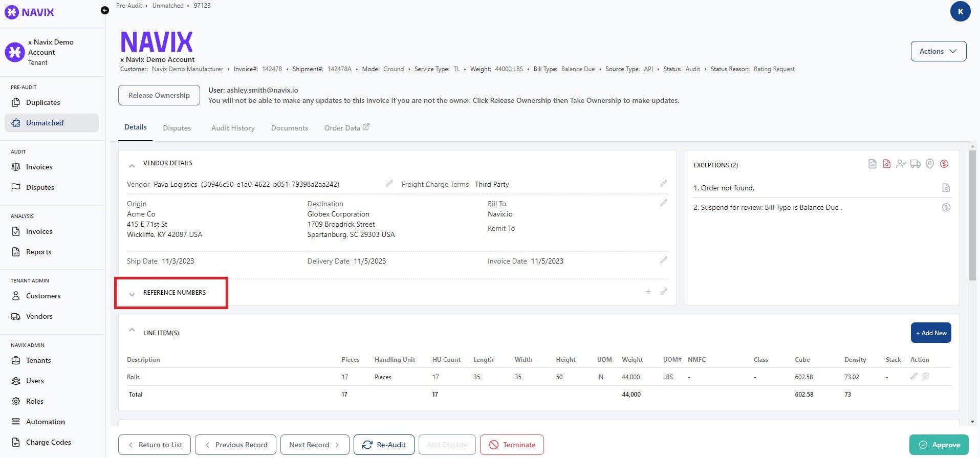Select the Details tab

pos(136,127)
